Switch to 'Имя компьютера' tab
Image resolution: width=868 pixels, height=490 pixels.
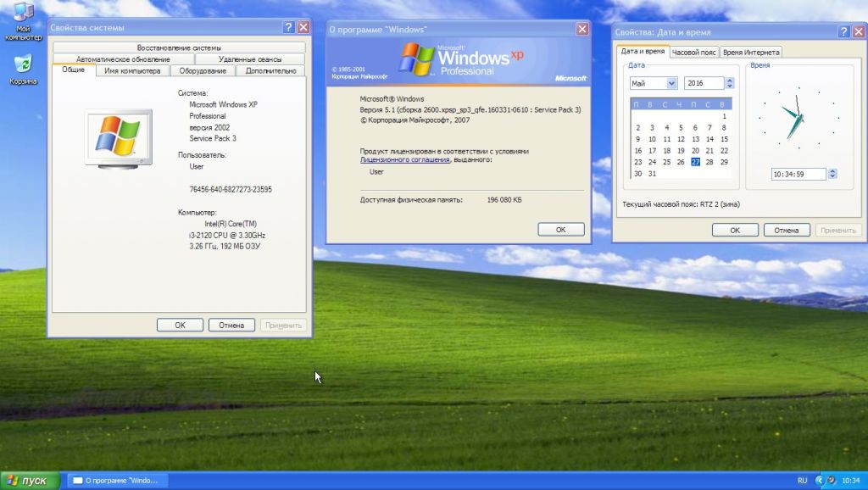[132, 71]
